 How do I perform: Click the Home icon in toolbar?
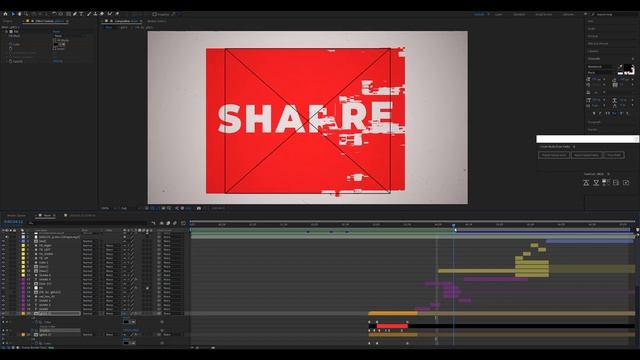(x=5, y=14)
